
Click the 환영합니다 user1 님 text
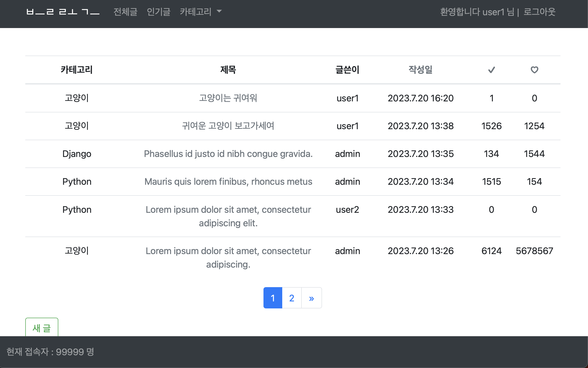click(478, 12)
